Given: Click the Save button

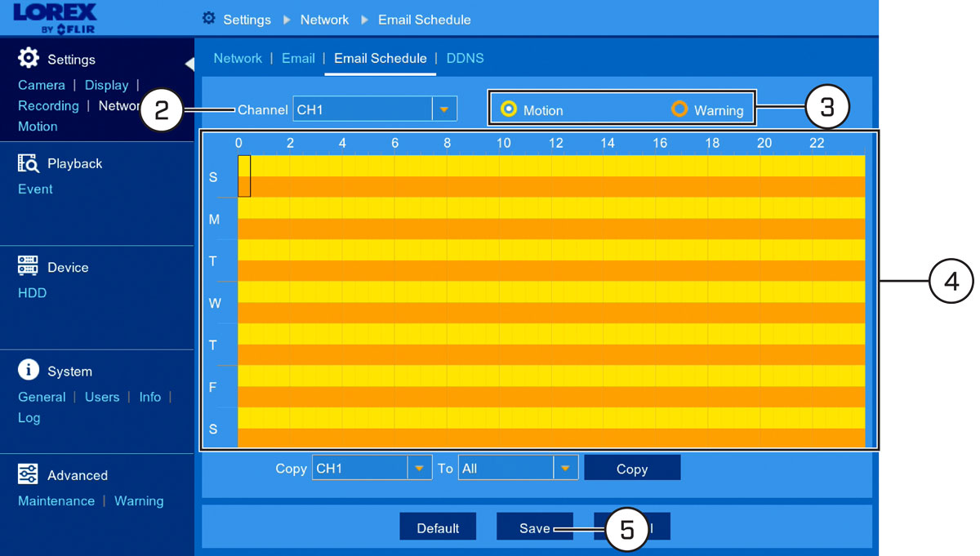Looking at the screenshot, I should 535,527.
